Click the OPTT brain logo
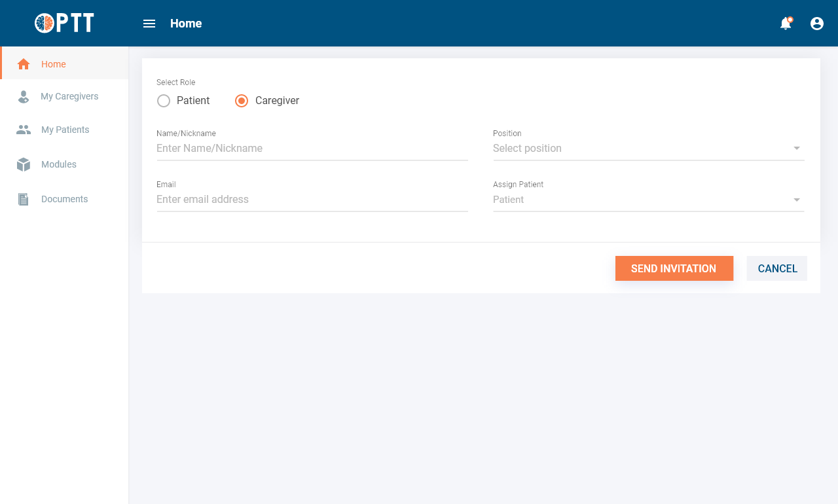838x504 pixels. [x=45, y=24]
